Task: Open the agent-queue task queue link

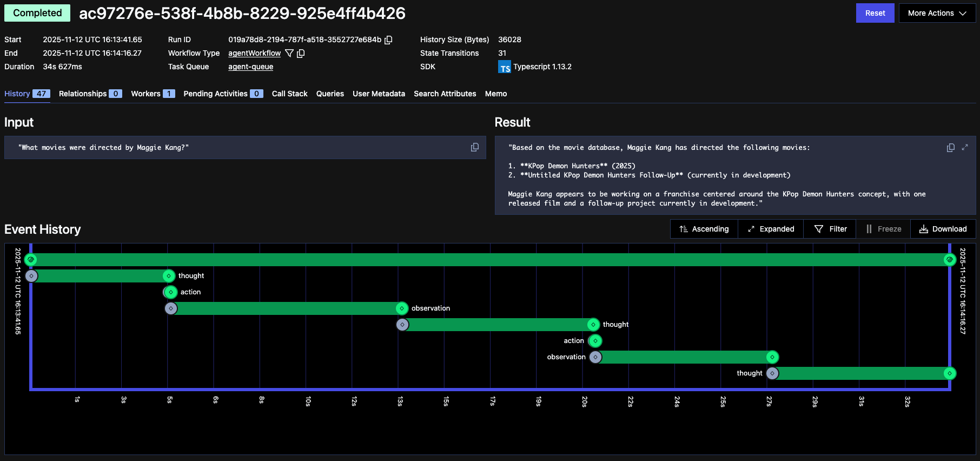Action: pyautogui.click(x=250, y=67)
